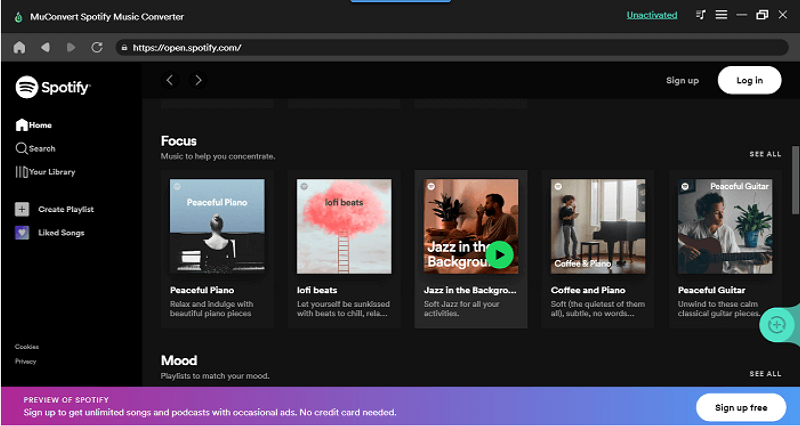Open the Cookies link
Image resolution: width=800 pixels, height=426 pixels.
pos(27,346)
